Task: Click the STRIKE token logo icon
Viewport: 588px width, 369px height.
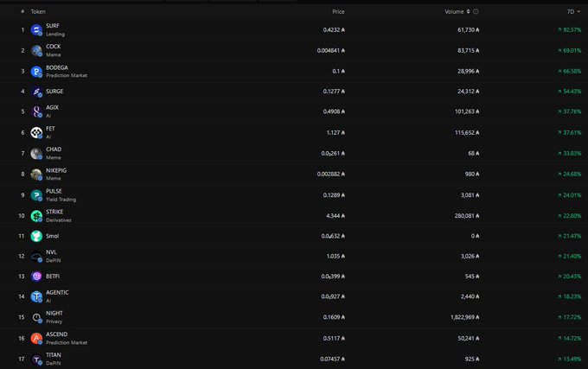Action: [36, 216]
